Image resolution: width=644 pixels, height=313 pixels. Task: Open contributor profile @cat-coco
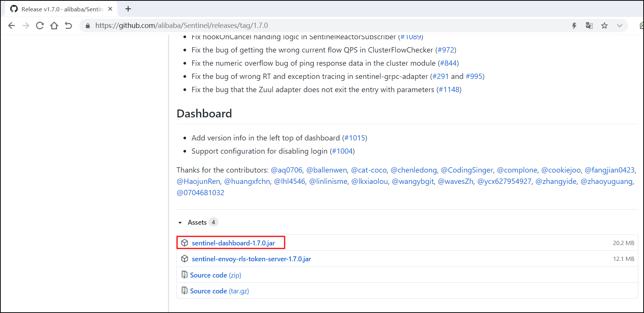pyautogui.click(x=369, y=170)
